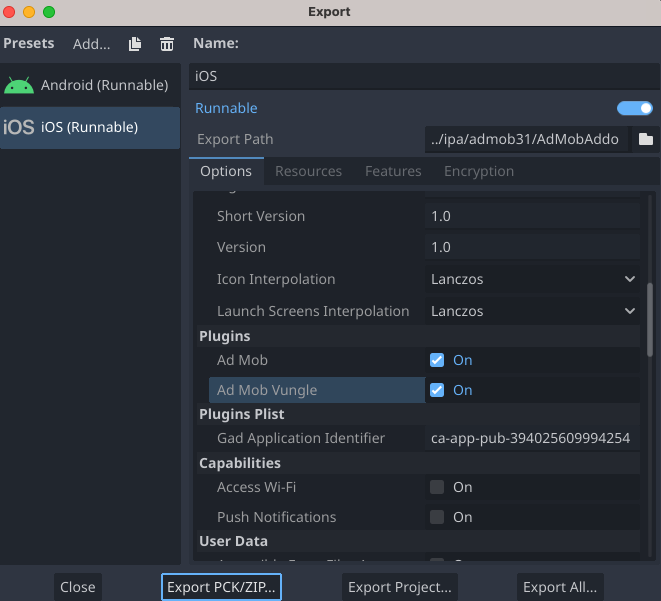Open the Launch Screens Interpolation dropdown
The height and width of the screenshot is (601, 661).
[532, 311]
